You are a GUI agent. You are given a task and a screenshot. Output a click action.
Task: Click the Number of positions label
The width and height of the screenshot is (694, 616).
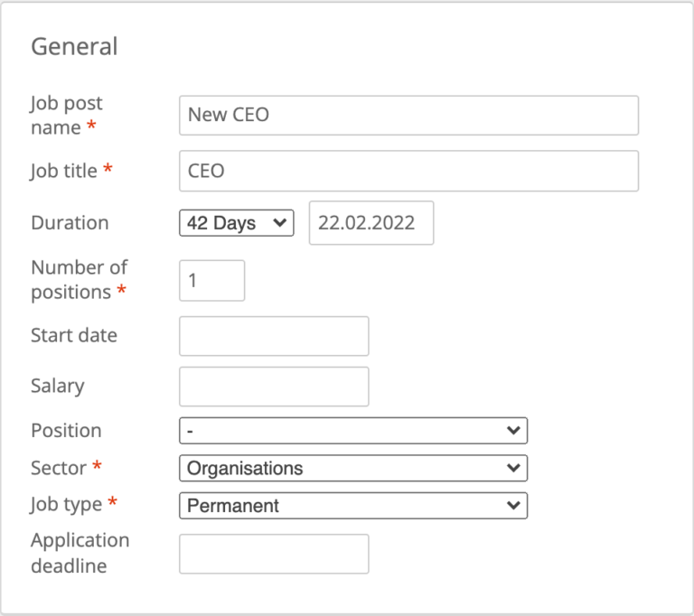79,280
